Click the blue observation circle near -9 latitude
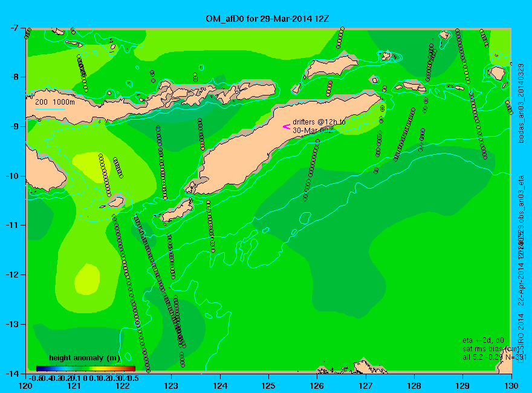This screenshot has width=532, height=393. 158,127
